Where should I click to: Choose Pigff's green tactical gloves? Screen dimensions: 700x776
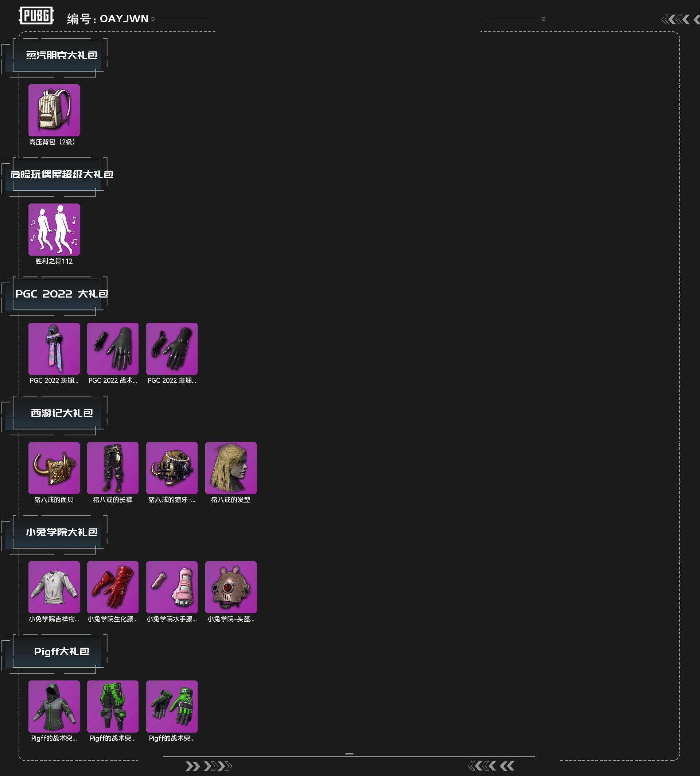coord(172,706)
